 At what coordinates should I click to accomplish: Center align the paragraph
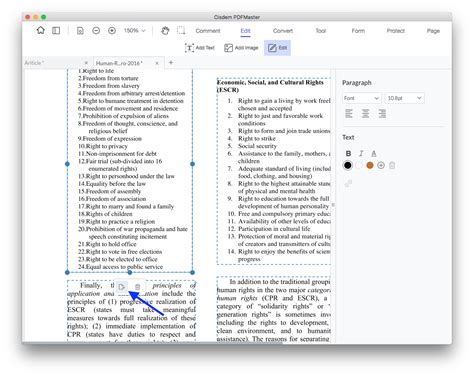(365, 114)
